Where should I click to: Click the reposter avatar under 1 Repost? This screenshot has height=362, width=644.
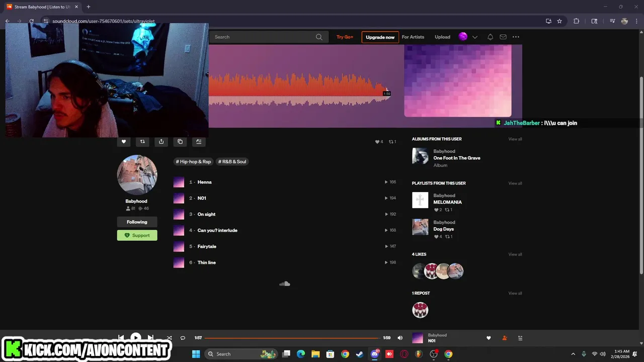tap(420, 310)
